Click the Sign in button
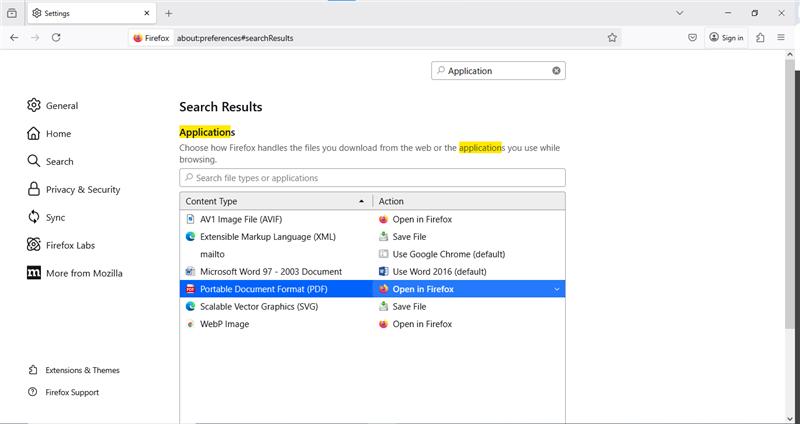 pos(727,38)
